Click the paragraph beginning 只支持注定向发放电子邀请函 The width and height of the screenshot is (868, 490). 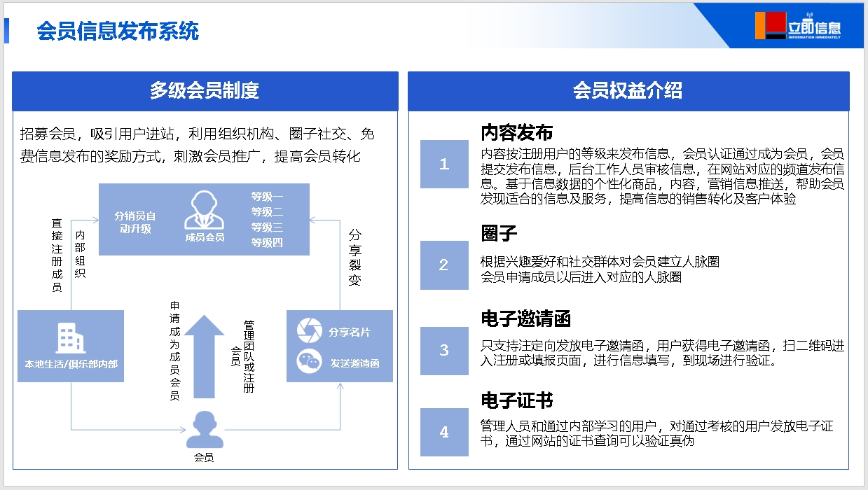coord(662,353)
